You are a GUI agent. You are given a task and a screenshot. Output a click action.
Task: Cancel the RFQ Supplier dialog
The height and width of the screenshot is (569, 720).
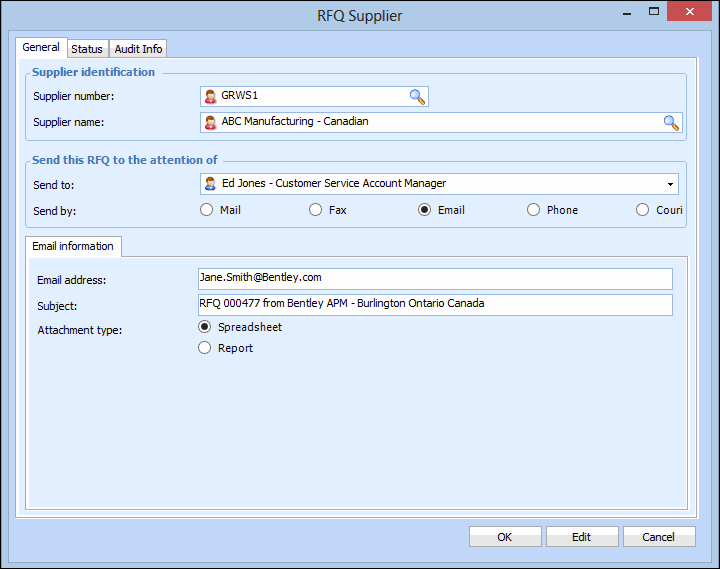658,537
